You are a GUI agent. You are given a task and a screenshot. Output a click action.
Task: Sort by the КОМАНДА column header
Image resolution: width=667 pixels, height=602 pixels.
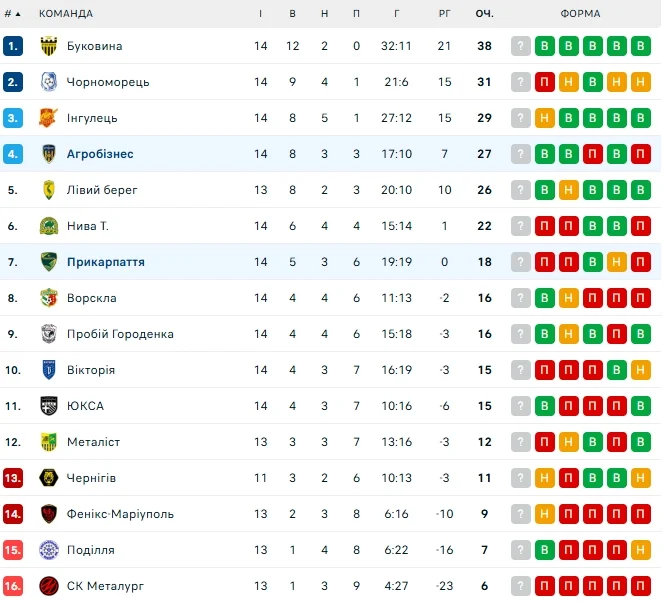66,14
